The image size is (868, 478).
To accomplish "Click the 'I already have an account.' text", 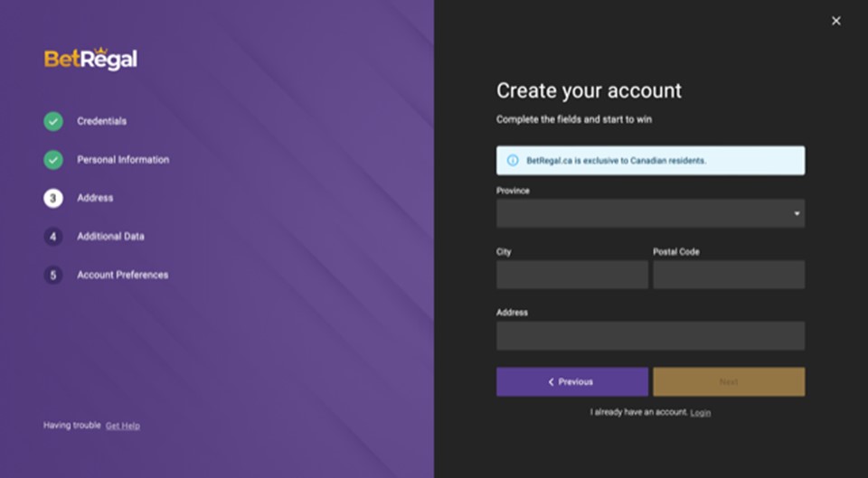I will pos(639,412).
